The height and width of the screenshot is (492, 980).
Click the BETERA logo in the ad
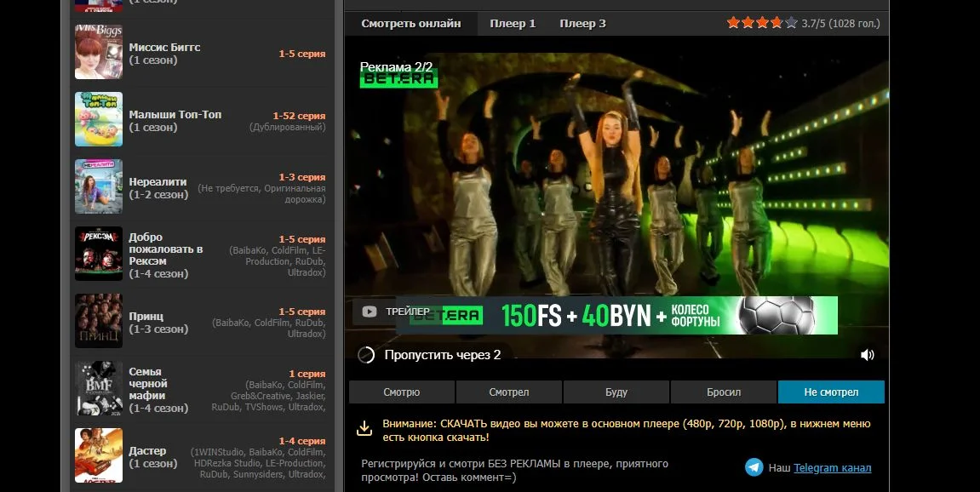tap(398, 79)
